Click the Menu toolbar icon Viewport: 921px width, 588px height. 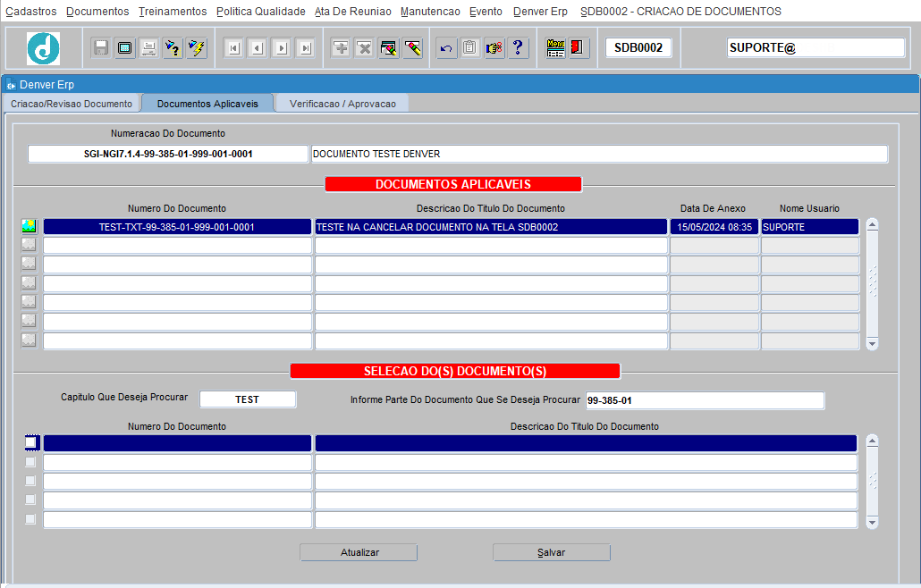555,47
